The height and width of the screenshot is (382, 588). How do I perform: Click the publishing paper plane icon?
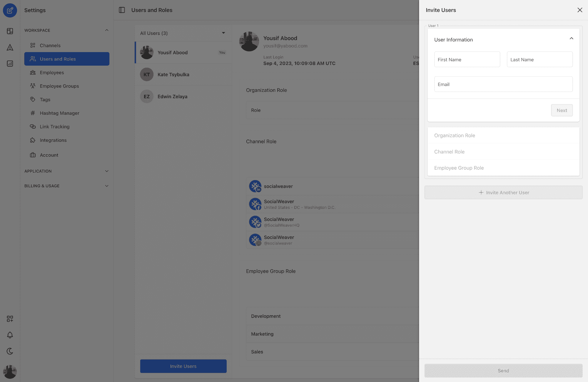pyautogui.click(x=10, y=47)
